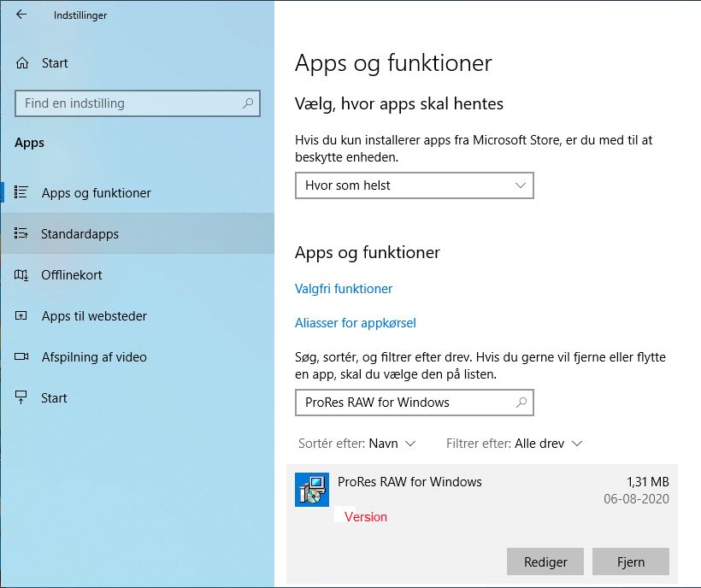
Task: Click the red Version label
Action: [x=366, y=516]
